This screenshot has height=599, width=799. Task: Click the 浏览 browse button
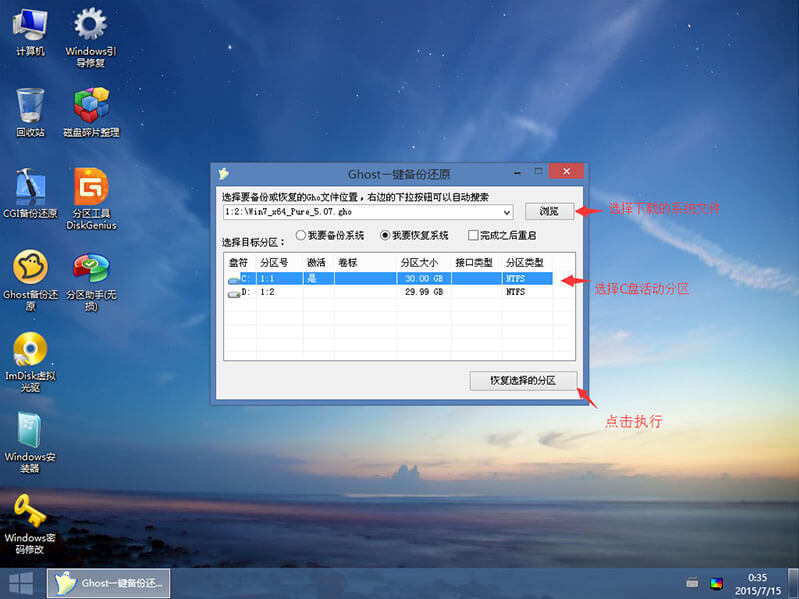coord(549,211)
